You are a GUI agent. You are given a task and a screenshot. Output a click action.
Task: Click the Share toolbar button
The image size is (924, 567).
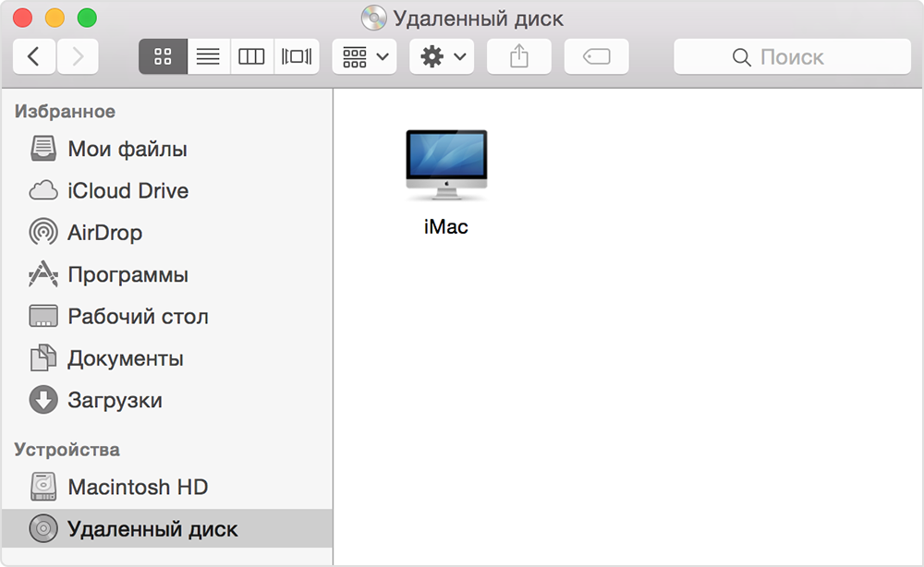click(x=519, y=56)
